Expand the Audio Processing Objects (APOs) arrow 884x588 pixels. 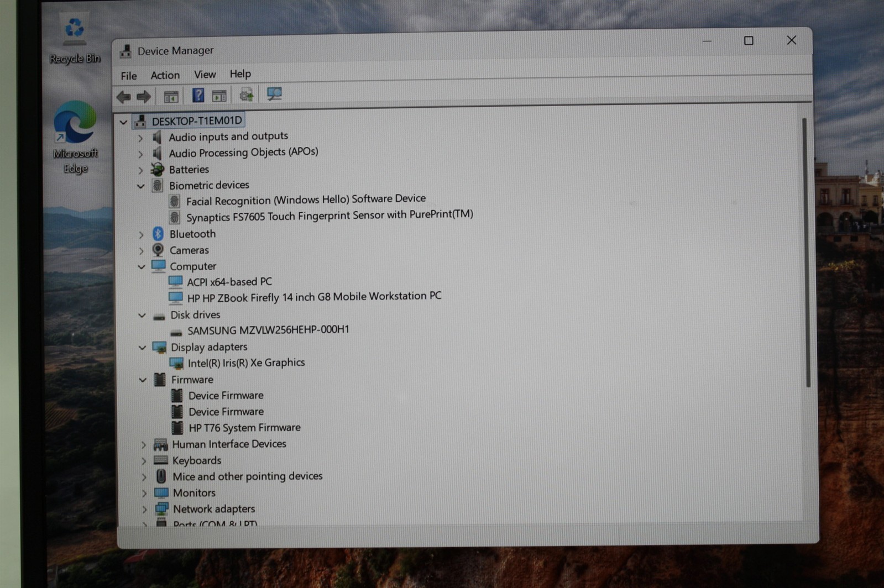[x=140, y=154]
